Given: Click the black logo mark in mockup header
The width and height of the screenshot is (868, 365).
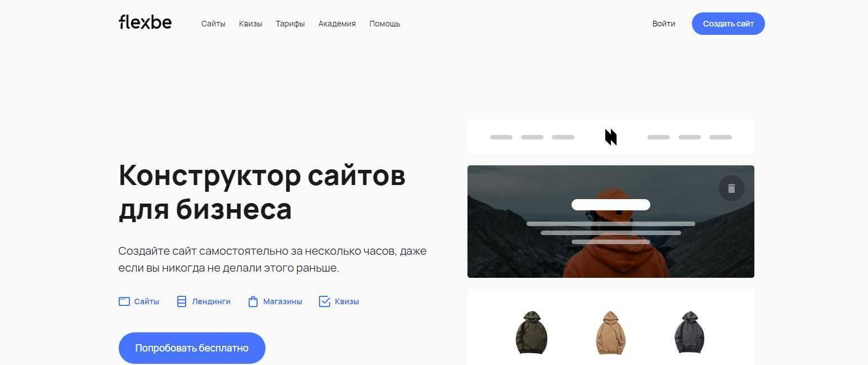Looking at the screenshot, I should click(611, 137).
